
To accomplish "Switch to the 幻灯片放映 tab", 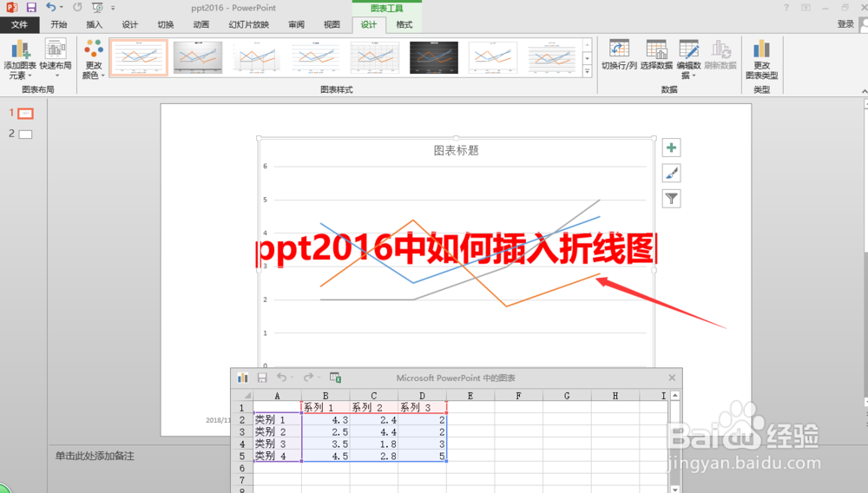I will [x=248, y=24].
